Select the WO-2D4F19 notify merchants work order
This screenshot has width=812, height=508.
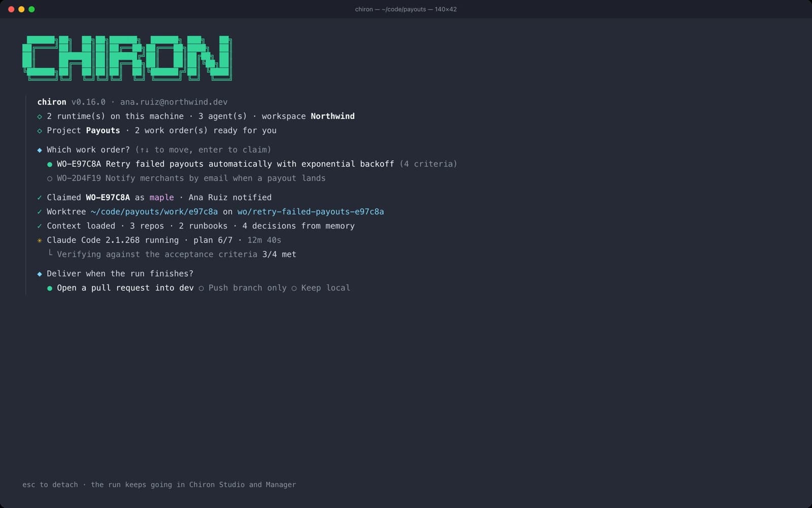click(x=186, y=178)
